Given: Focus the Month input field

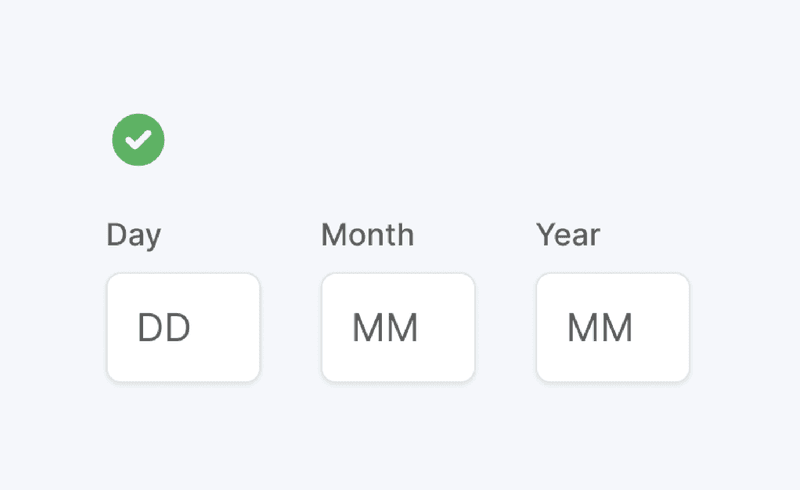Looking at the screenshot, I should [398, 327].
